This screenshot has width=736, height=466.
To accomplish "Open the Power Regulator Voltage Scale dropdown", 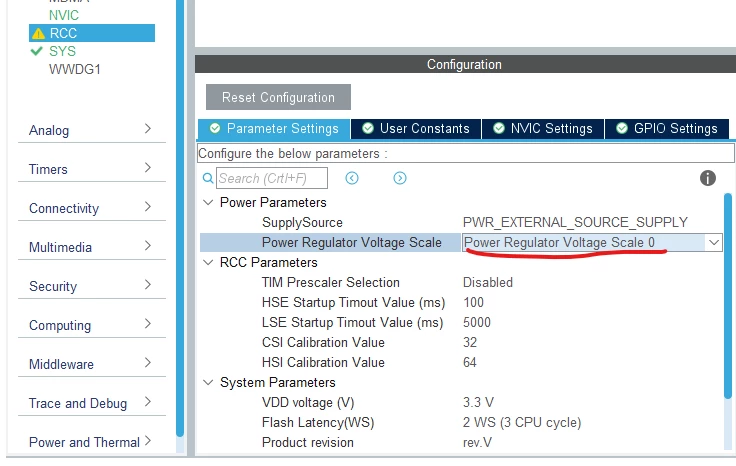I will tap(713, 243).
